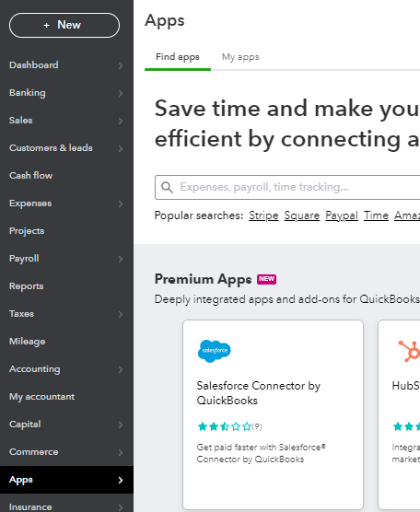
Task: Expand the Apps menu chevron
Action: (121, 480)
